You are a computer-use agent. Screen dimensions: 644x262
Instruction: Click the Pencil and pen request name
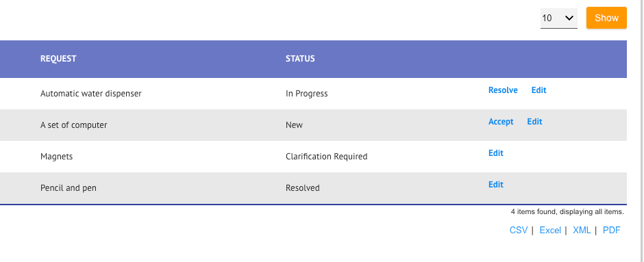(69, 188)
